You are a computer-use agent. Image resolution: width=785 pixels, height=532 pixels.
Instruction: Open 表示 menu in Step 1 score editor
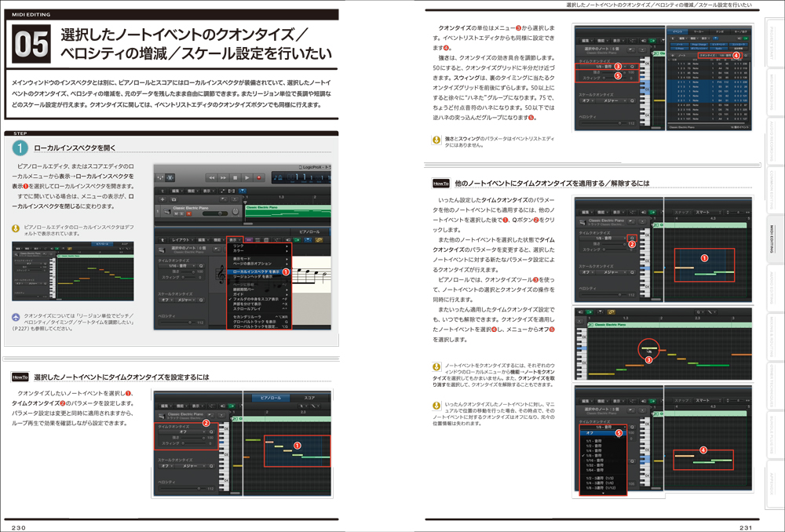pyautogui.click(x=235, y=240)
